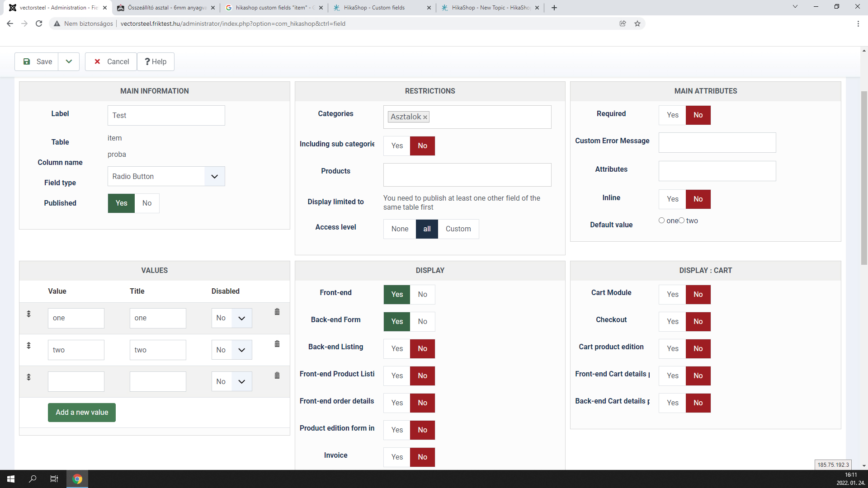Open Windows Start menu

click(x=11, y=479)
